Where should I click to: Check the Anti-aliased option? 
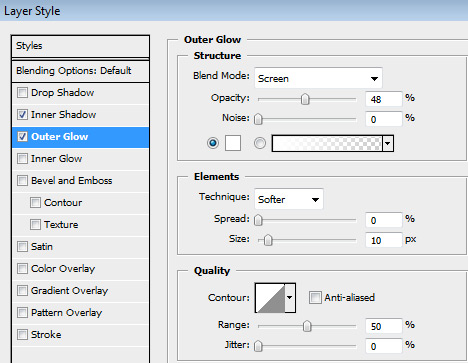tap(315, 297)
